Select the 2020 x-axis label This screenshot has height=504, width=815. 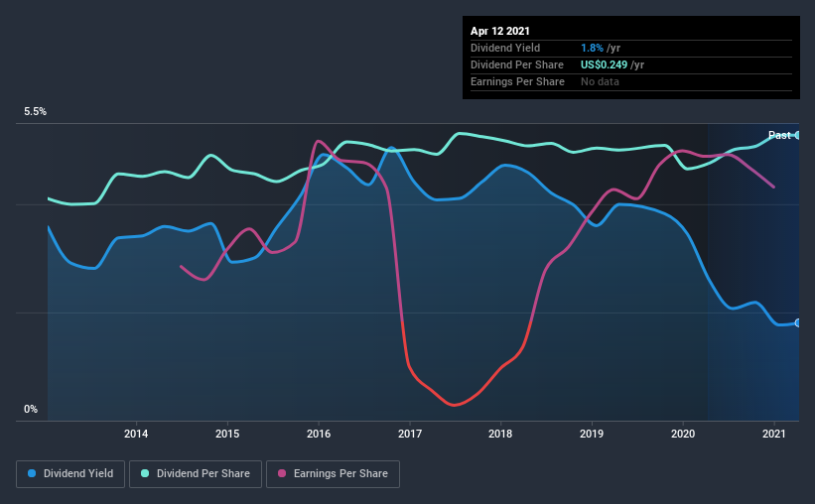click(682, 434)
